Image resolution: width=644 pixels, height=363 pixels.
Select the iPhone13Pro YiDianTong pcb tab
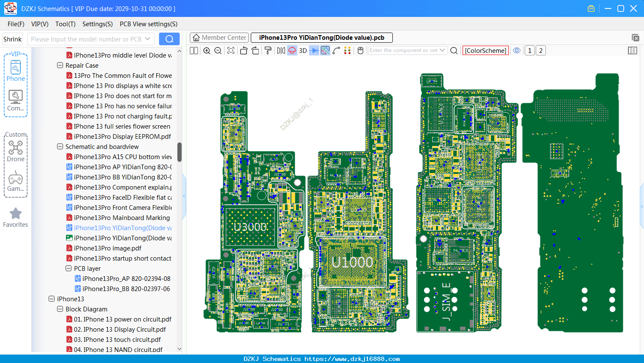(x=322, y=38)
